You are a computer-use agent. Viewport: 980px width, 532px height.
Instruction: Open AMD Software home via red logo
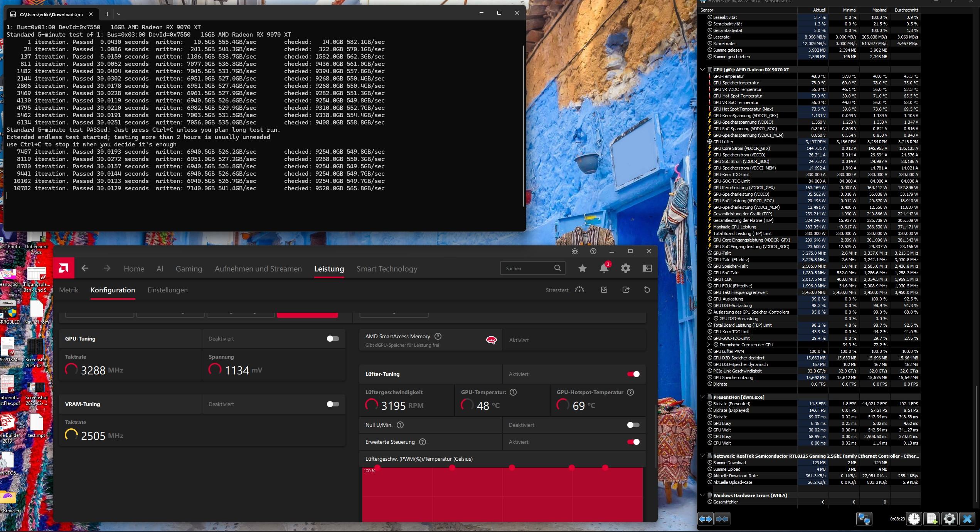click(64, 268)
